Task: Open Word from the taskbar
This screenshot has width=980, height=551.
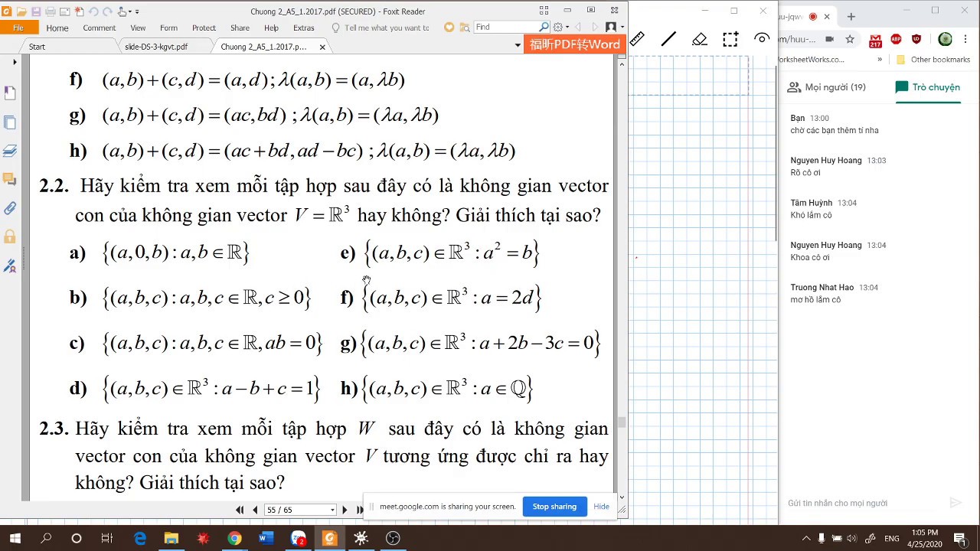Action: (x=266, y=538)
